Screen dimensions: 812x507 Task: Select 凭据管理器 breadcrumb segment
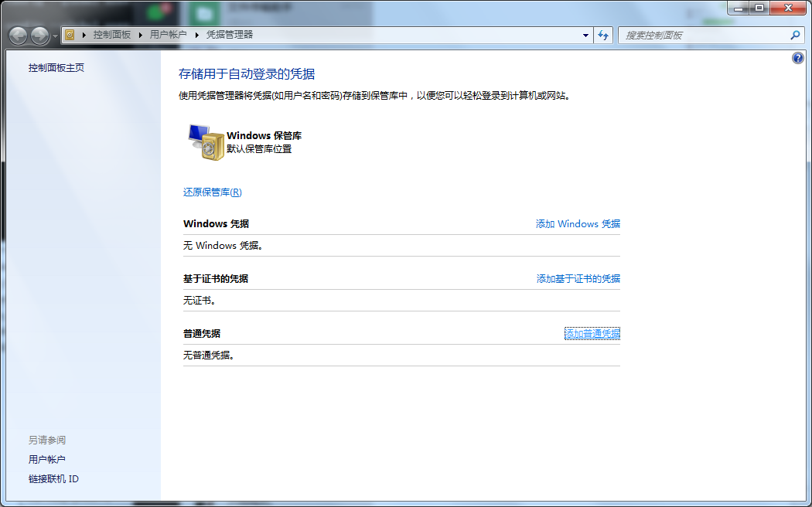click(x=230, y=35)
